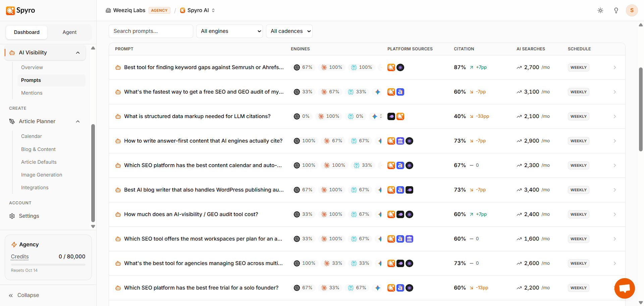Click the AI Visibility robot icon
The width and height of the screenshot is (644, 306).
point(12,53)
